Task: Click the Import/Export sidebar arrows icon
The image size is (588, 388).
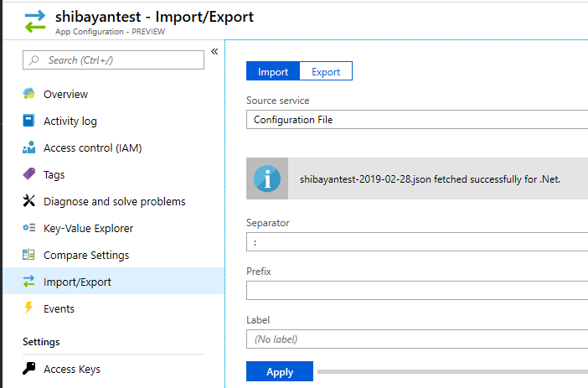Action: tap(28, 282)
